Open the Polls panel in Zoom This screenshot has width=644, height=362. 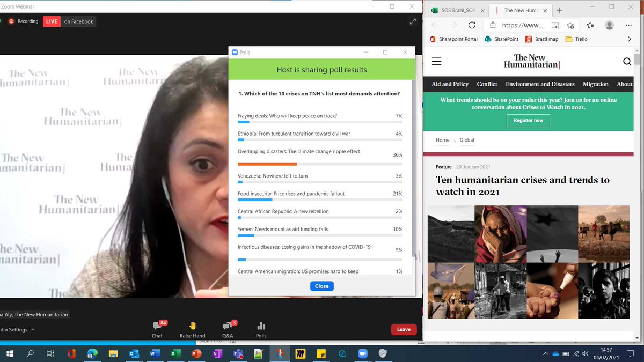click(261, 329)
